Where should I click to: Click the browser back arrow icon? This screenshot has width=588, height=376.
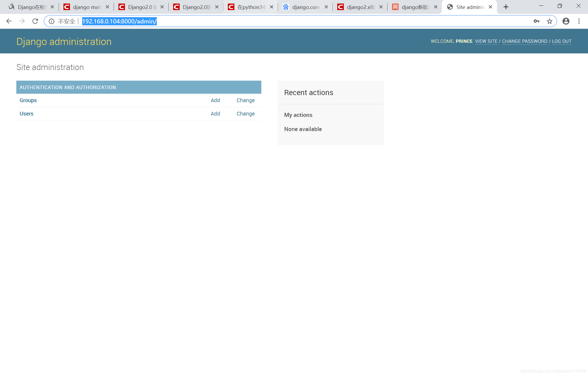tap(9, 21)
